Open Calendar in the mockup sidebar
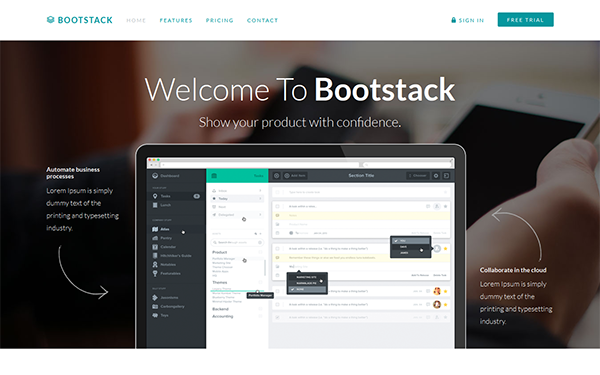The height and width of the screenshot is (375, 600). click(x=164, y=247)
